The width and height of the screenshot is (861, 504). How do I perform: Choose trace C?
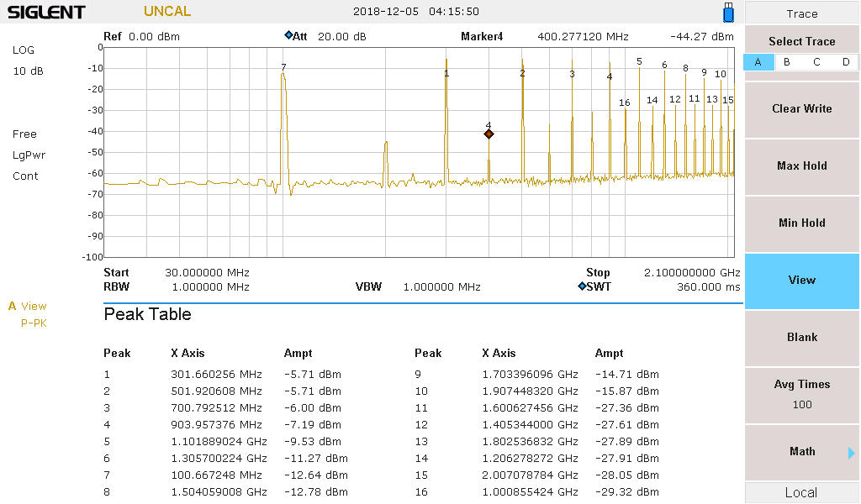pyautogui.click(x=816, y=62)
